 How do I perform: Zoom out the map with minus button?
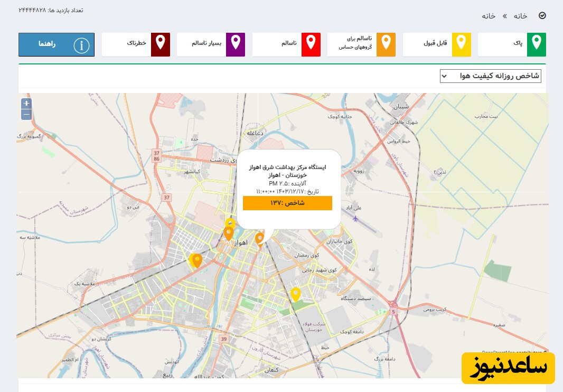click(26, 115)
